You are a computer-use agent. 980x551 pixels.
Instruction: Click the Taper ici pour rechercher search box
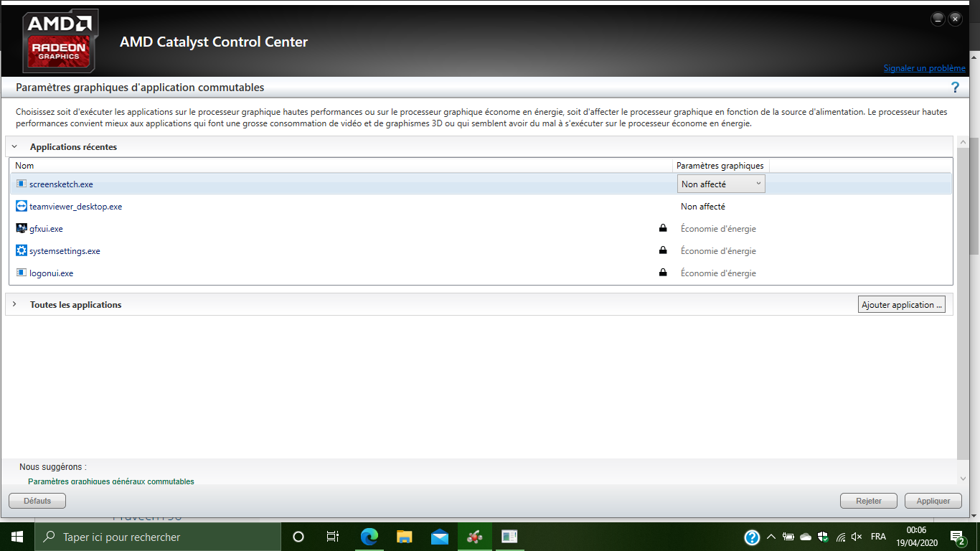coord(158,537)
